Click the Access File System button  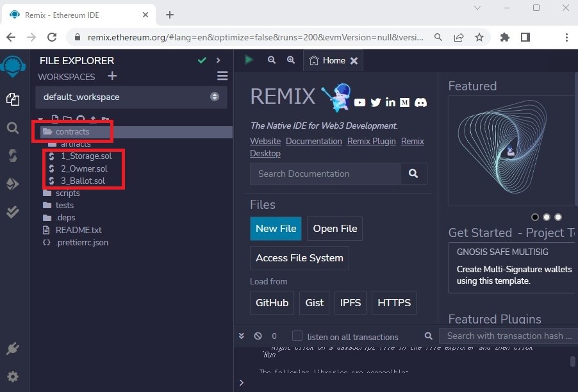299,258
